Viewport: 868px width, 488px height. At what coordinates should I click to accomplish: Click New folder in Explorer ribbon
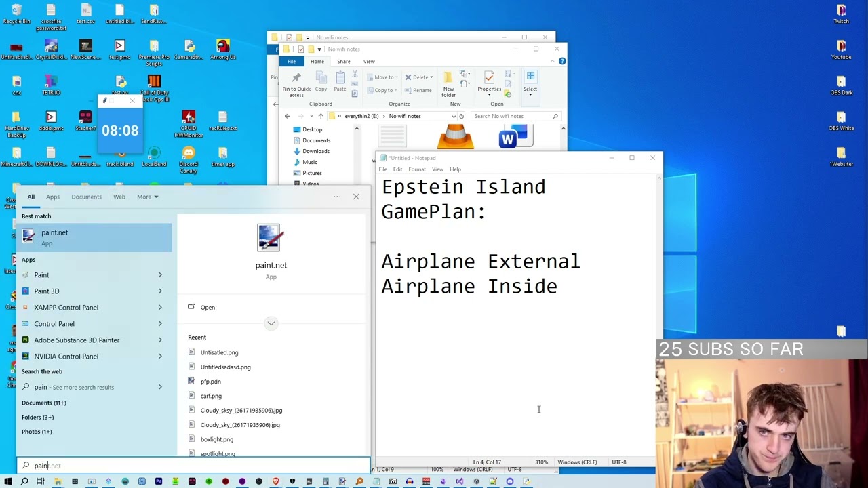pyautogui.click(x=449, y=85)
